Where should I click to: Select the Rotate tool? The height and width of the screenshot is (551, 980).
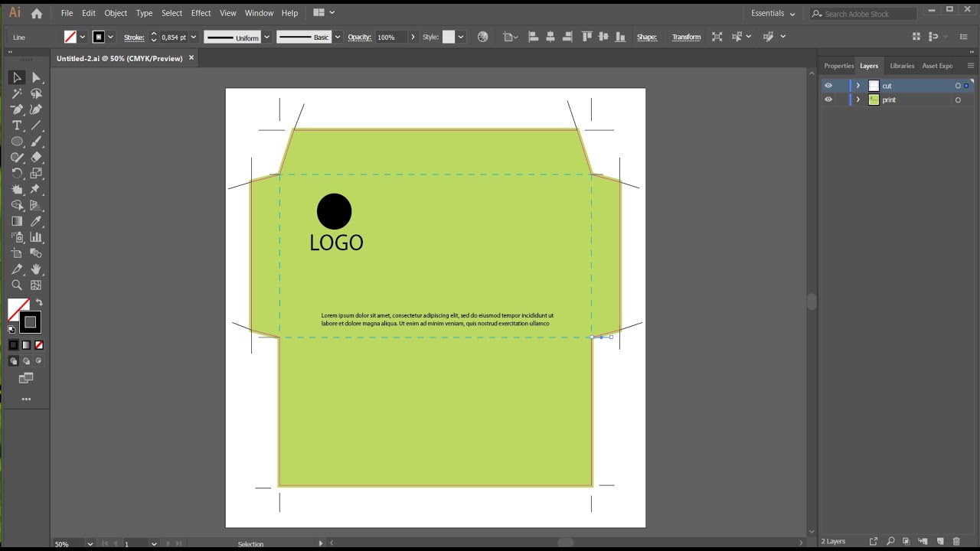(17, 174)
